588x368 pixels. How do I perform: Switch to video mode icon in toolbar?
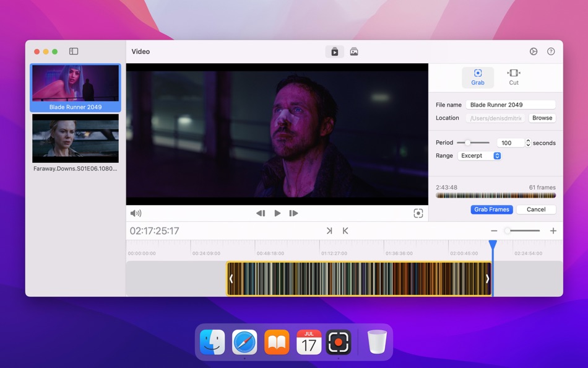tap(334, 52)
